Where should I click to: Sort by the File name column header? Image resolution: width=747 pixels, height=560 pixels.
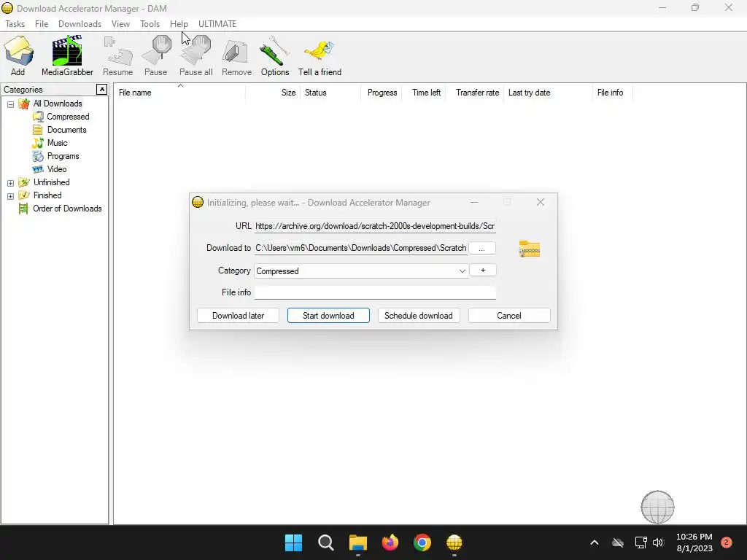pyautogui.click(x=179, y=93)
